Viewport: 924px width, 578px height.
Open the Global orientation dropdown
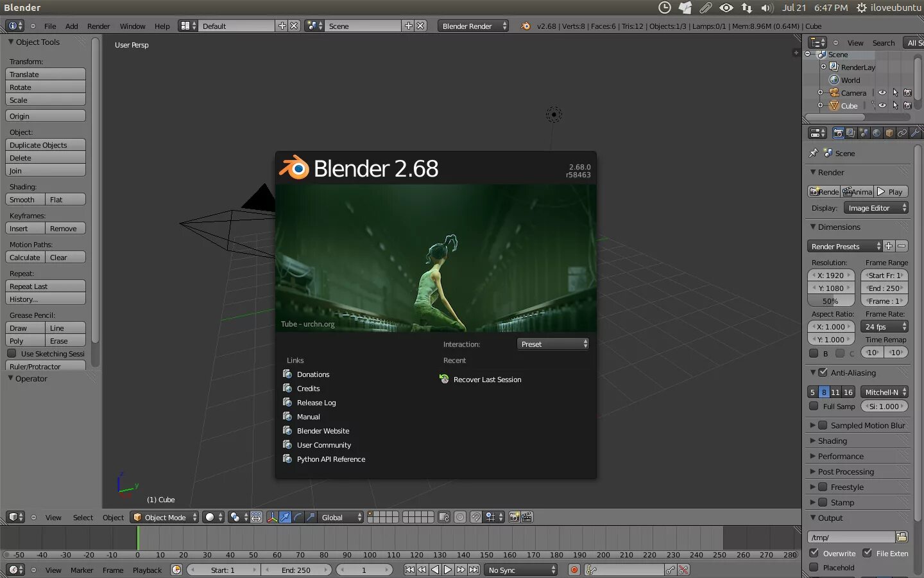[x=341, y=517]
